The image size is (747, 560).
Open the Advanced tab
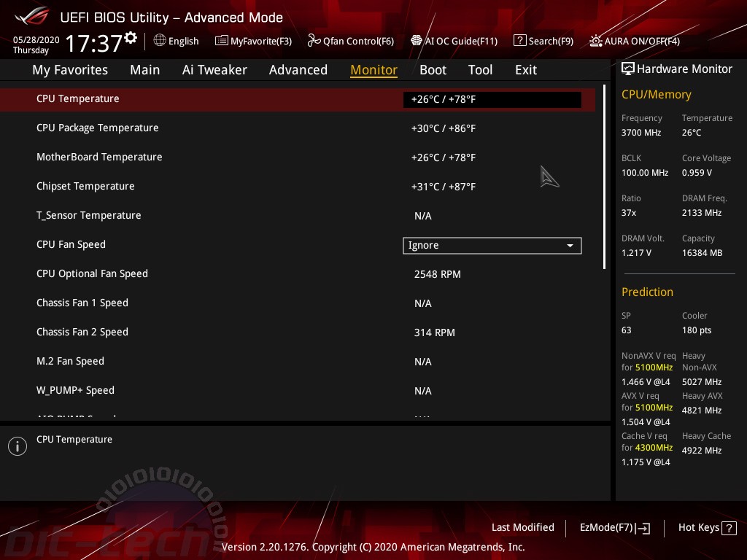click(298, 70)
